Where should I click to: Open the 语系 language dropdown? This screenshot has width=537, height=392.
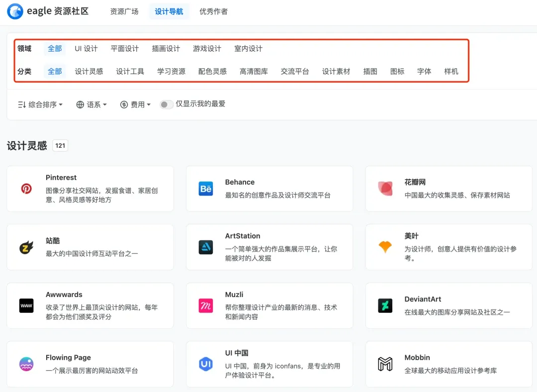(x=91, y=104)
